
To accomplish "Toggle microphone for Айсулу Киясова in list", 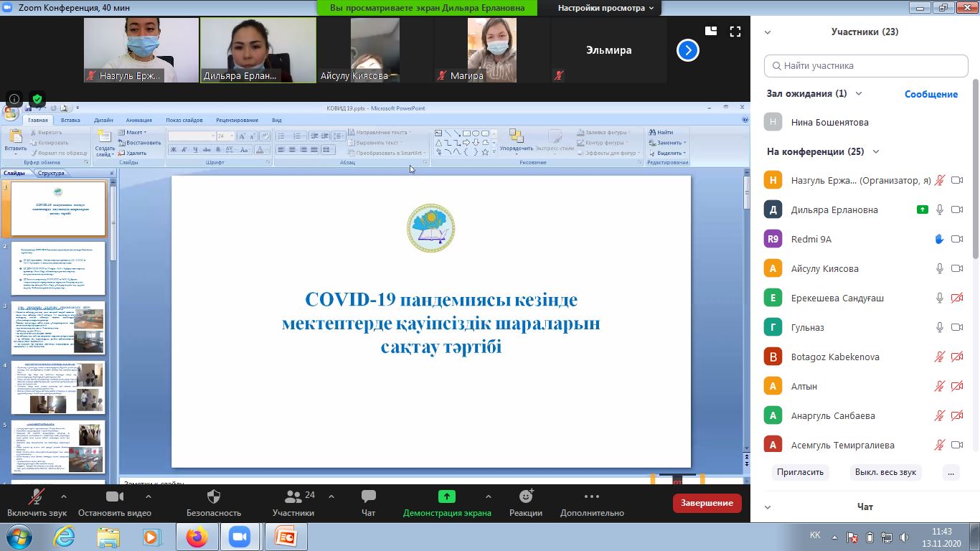I will [939, 268].
